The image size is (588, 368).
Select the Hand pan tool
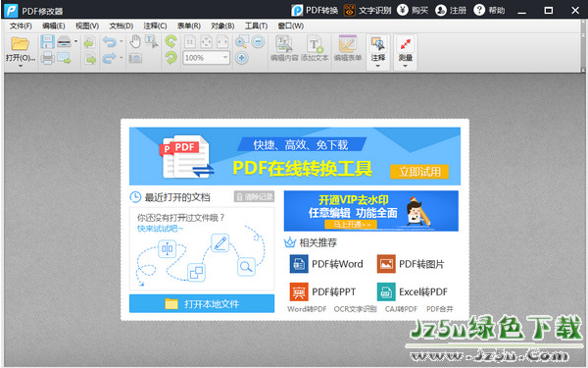pos(135,41)
